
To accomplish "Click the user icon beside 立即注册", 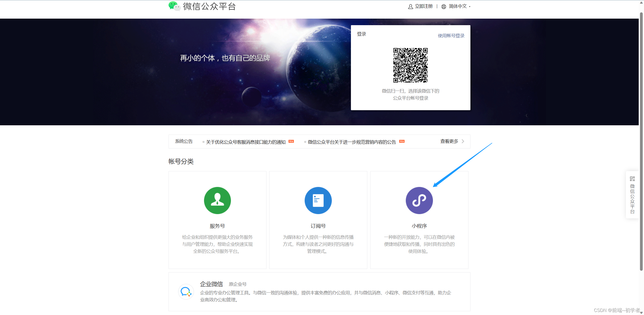I will click(x=410, y=7).
